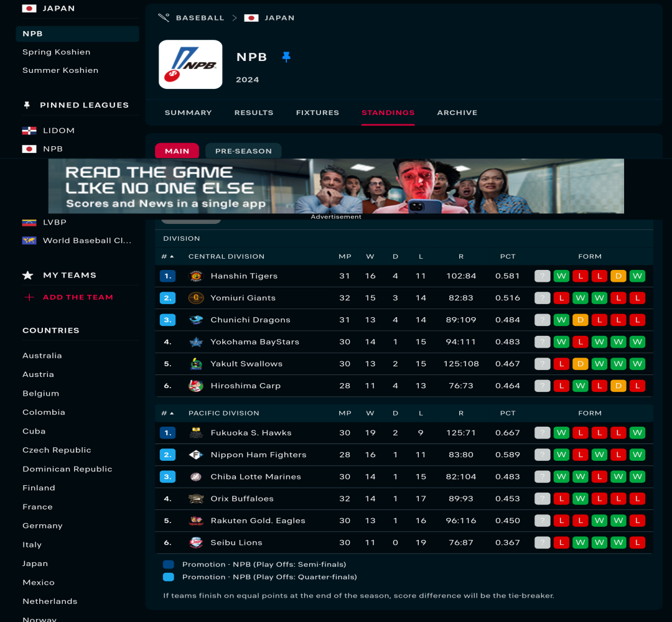Switch to Pre-Season standings
The image size is (672, 622).
[x=243, y=151]
